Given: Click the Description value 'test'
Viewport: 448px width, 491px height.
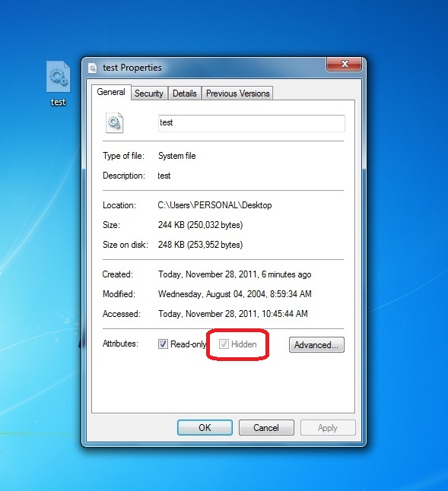Looking at the screenshot, I should (x=164, y=176).
